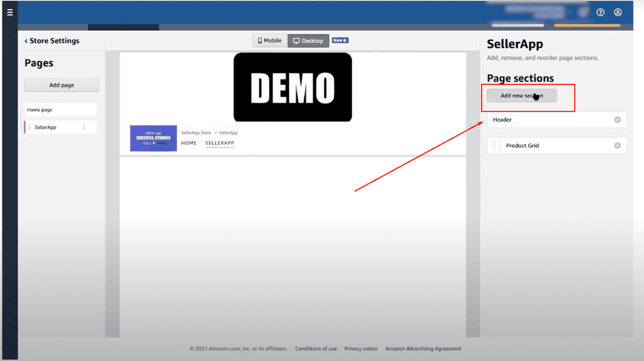This screenshot has height=361, width=644.
Task: Click the Product Grid drag handle
Action: (493, 145)
